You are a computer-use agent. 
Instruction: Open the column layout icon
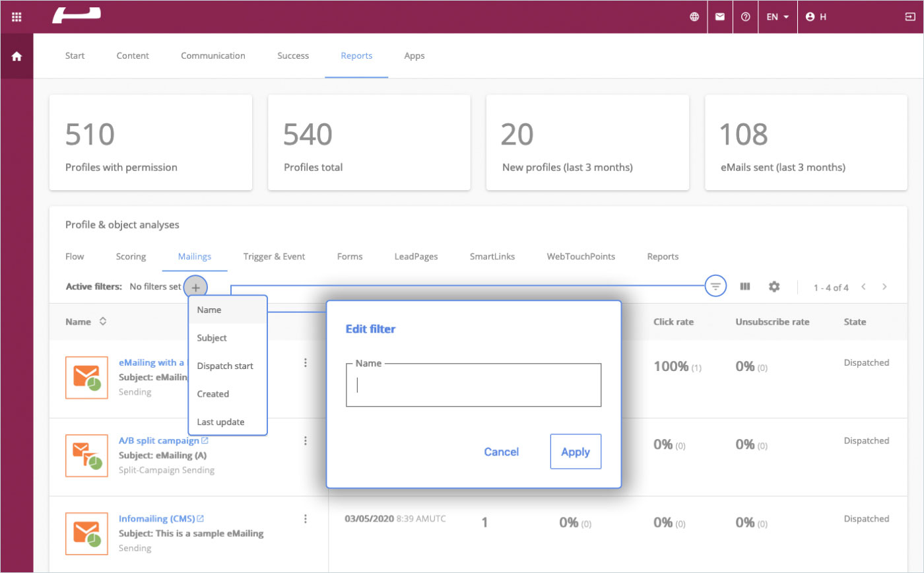[x=746, y=286]
